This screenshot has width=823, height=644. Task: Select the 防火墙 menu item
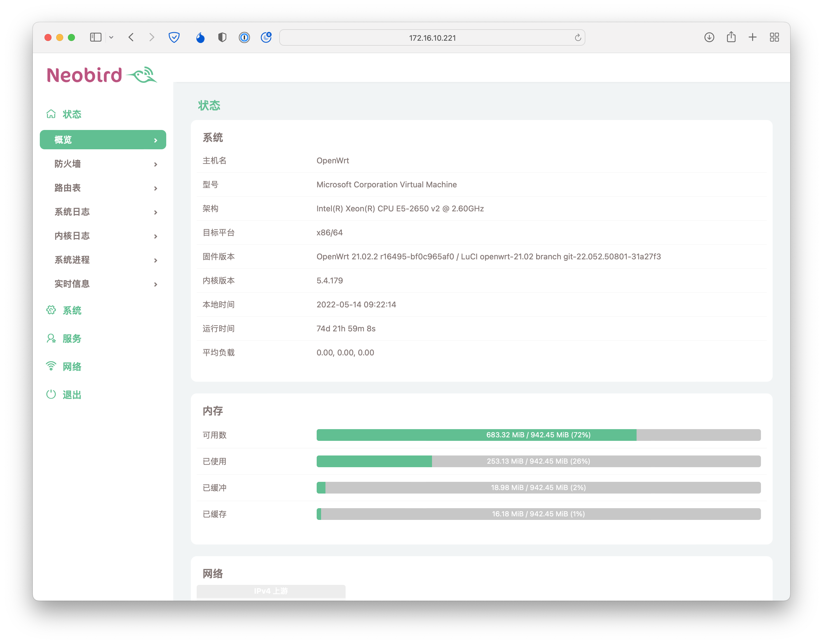pos(68,164)
